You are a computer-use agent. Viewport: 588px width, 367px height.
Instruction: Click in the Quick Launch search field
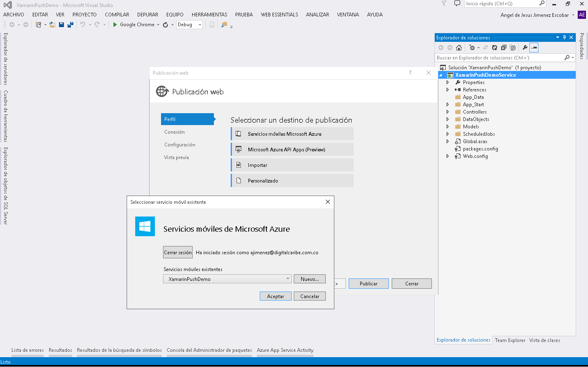pyautogui.click(x=501, y=3)
